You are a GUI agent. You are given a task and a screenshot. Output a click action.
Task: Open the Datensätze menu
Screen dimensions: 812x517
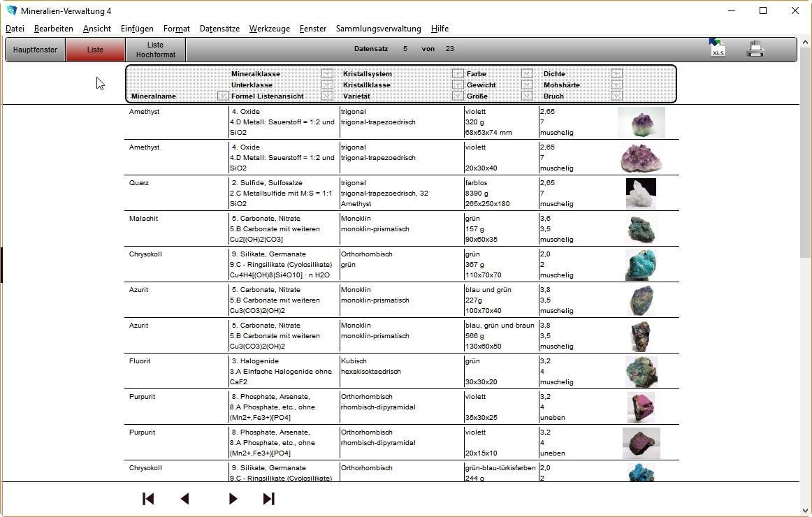219,29
